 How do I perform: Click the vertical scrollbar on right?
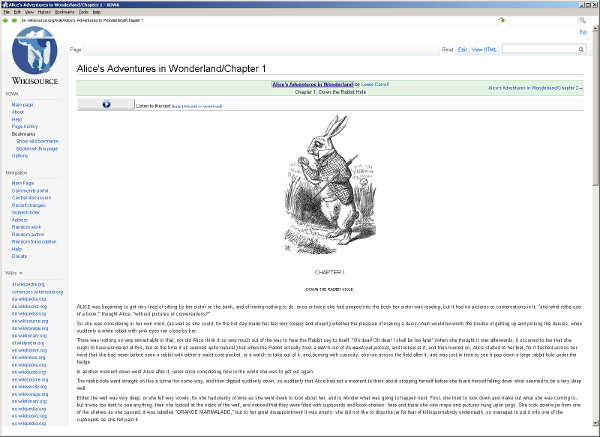pos(595,200)
